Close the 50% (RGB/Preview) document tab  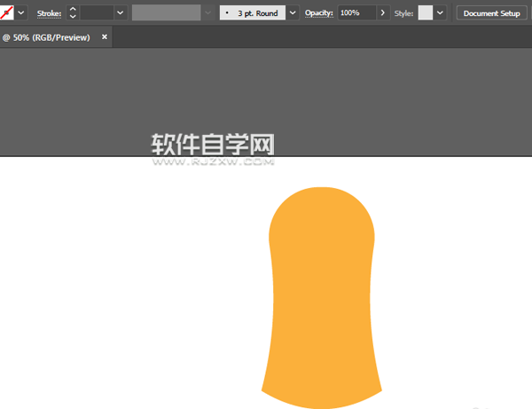[x=105, y=37]
